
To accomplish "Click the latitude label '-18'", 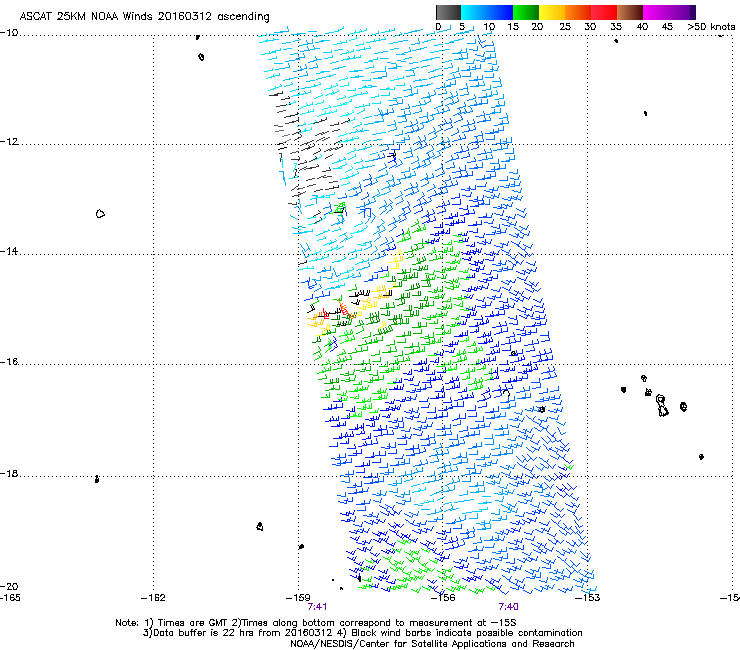I will click(9, 473).
